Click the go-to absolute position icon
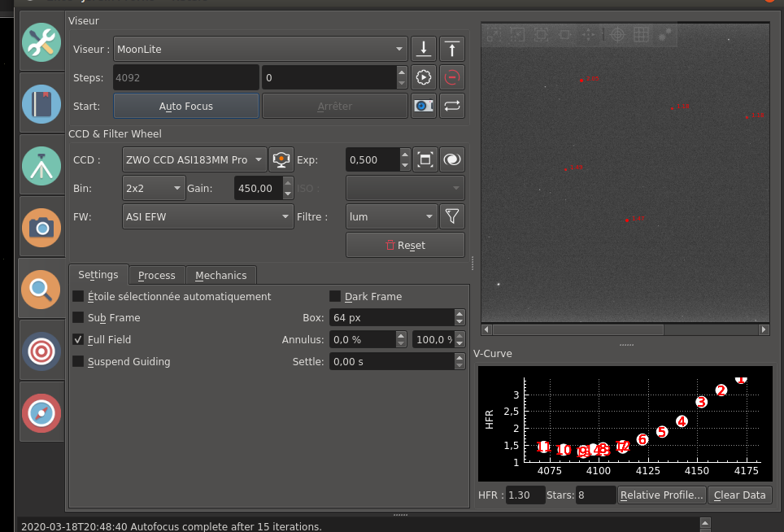 (x=424, y=77)
